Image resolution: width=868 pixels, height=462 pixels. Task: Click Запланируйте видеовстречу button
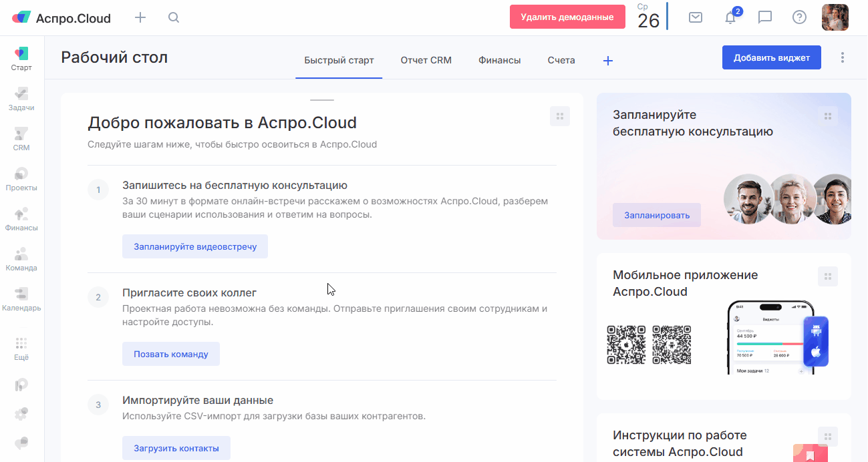point(194,246)
